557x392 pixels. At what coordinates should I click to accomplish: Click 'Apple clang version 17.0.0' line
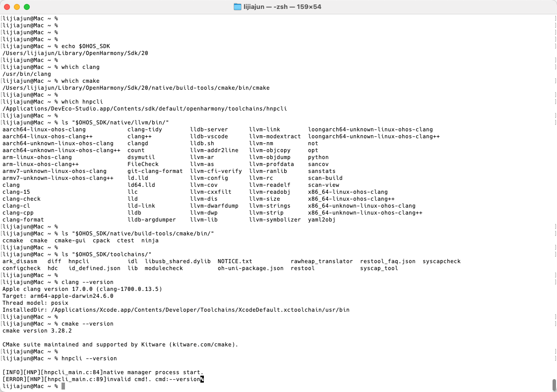point(82,289)
